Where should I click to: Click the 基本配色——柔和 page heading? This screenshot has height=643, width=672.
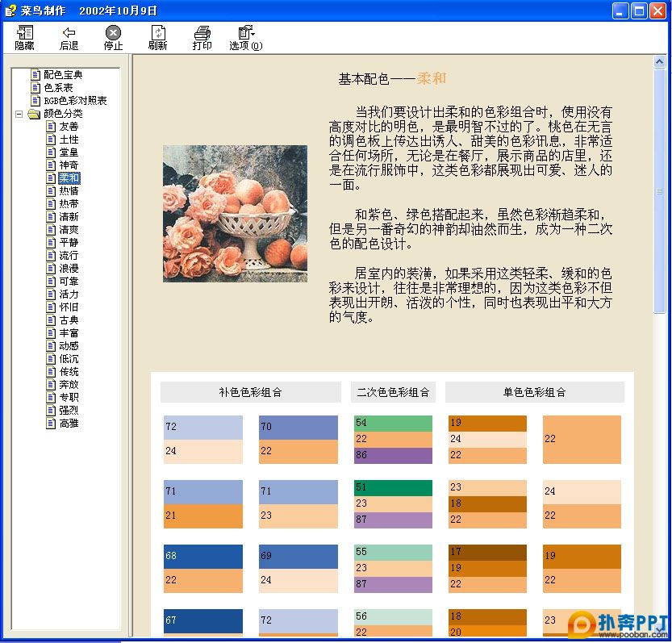[392, 79]
